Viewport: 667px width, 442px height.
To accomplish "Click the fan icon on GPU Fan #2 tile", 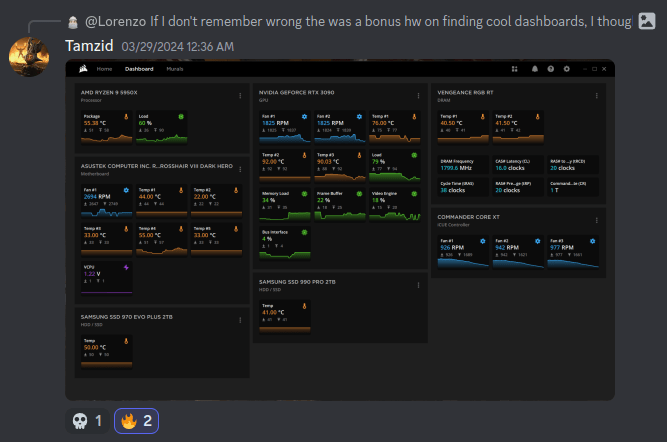I will 359,117.
